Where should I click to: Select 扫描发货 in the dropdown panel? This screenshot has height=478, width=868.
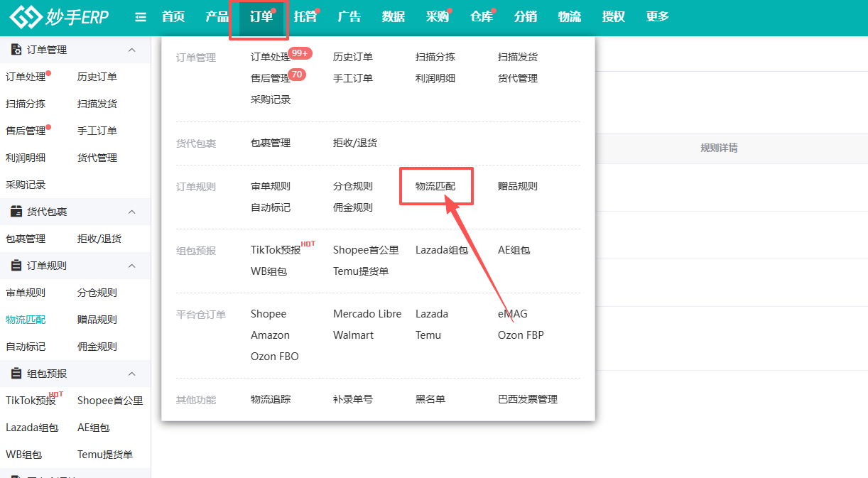point(518,57)
